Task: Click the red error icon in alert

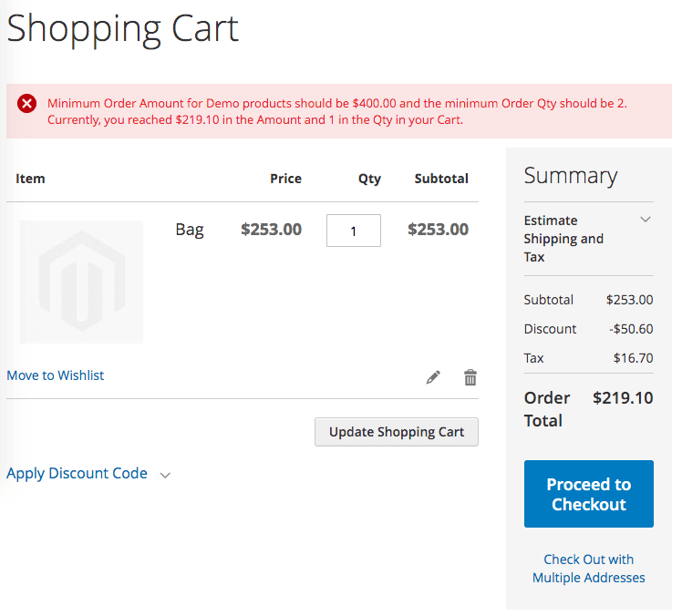Action: point(27,104)
